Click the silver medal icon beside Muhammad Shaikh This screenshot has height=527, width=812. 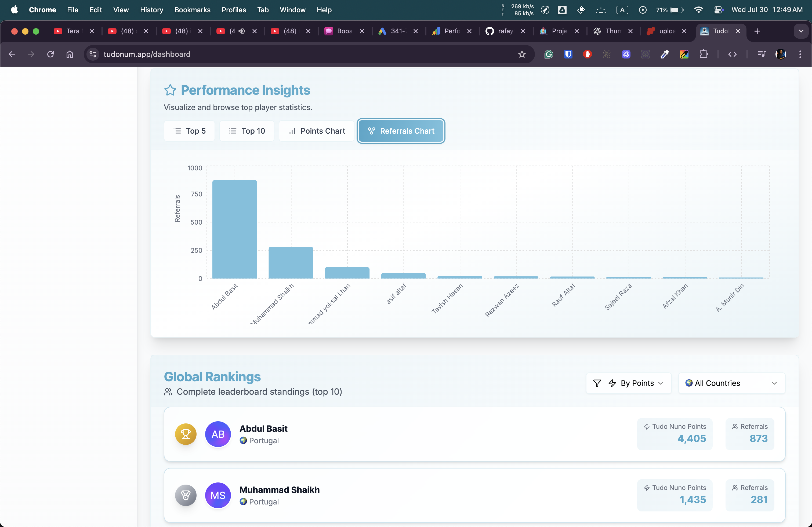[186, 495]
